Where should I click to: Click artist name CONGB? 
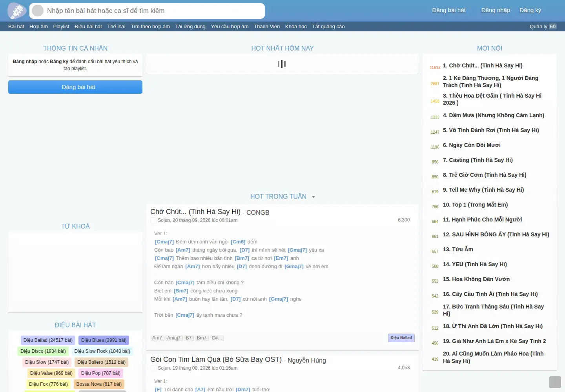tap(258, 212)
